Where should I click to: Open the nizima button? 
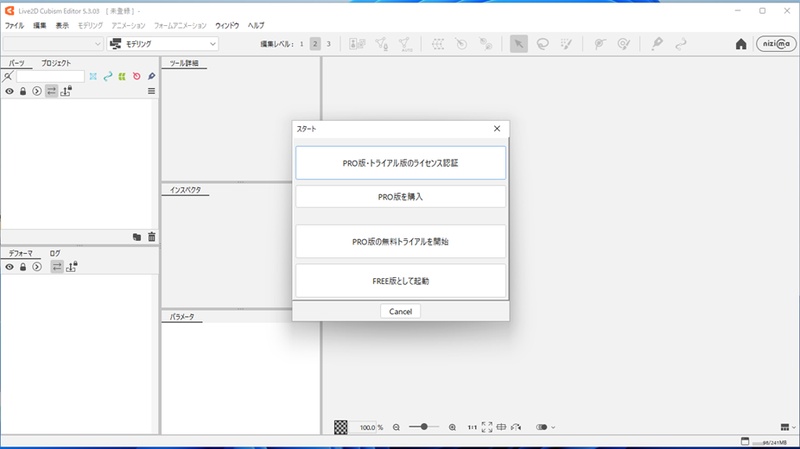point(776,44)
